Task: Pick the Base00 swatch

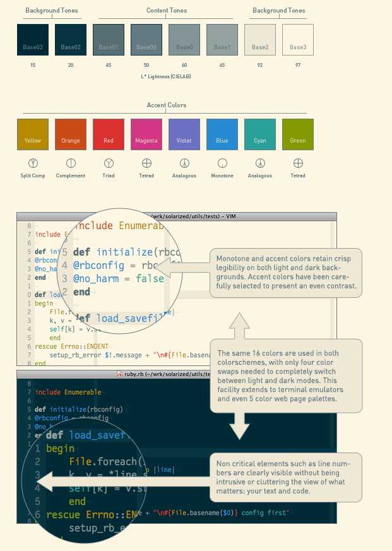Action: pos(146,40)
